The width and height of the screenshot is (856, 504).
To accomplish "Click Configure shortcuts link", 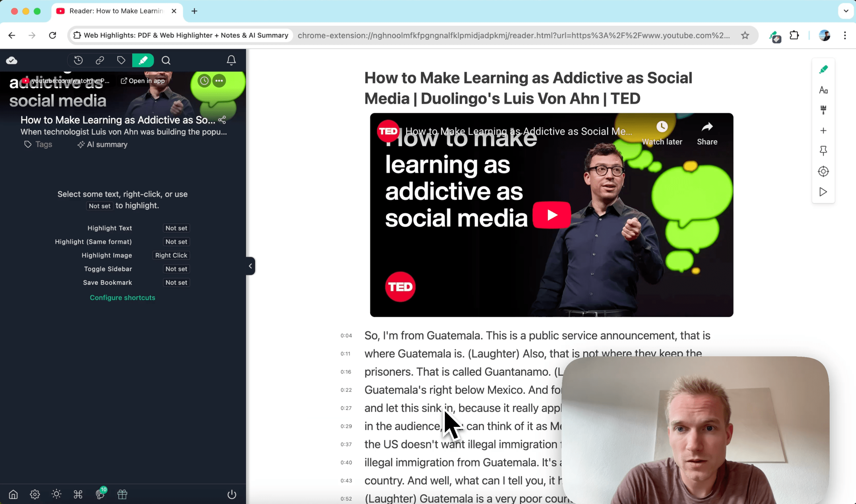I will [x=122, y=298].
